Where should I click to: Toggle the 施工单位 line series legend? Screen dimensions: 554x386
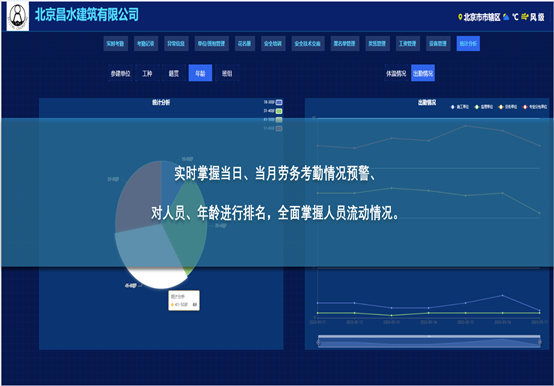460,107
